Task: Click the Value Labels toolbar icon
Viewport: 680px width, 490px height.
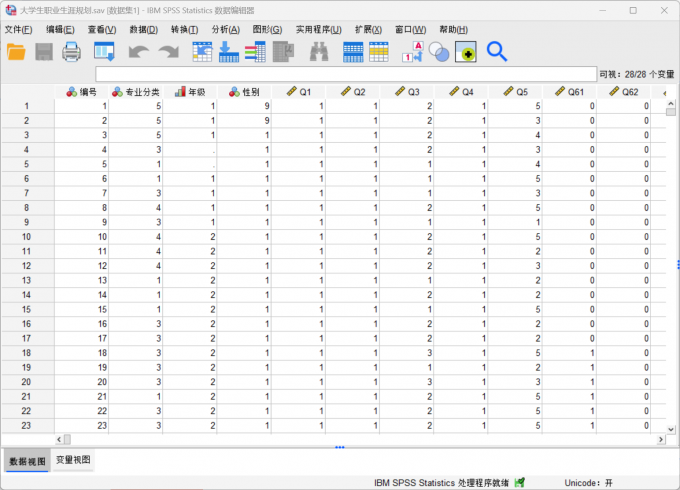Action: [x=411, y=51]
